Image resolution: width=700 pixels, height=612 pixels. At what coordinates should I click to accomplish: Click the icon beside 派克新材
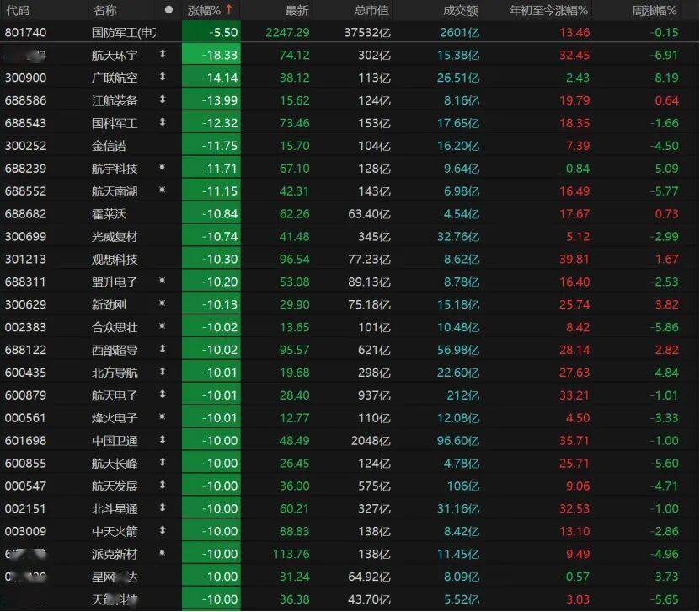pos(162,554)
